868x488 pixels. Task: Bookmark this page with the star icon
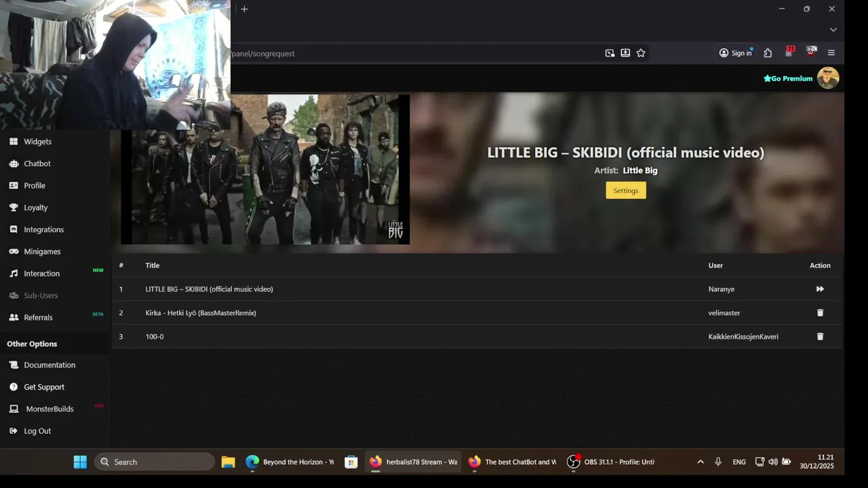[641, 53]
